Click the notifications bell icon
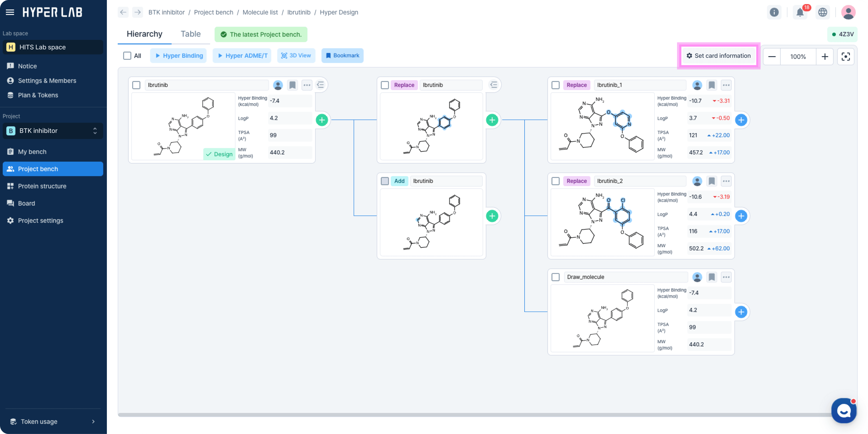The width and height of the screenshot is (868, 434). [x=800, y=12]
